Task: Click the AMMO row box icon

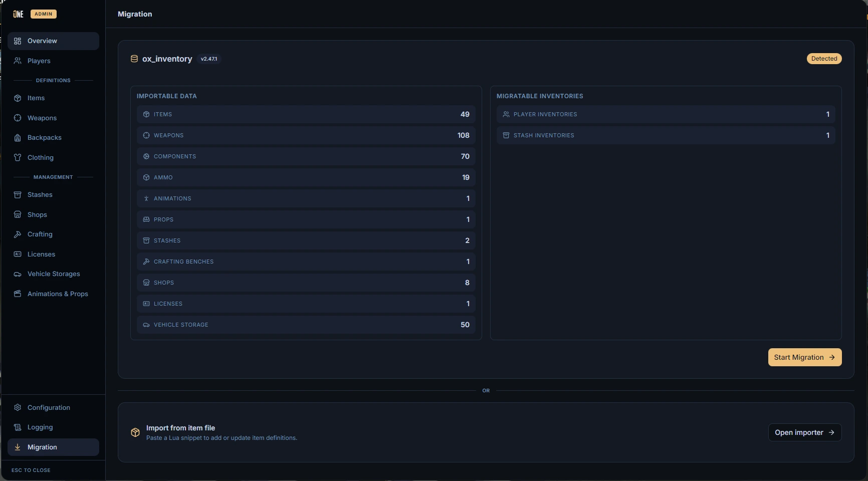Action: coord(146,177)
